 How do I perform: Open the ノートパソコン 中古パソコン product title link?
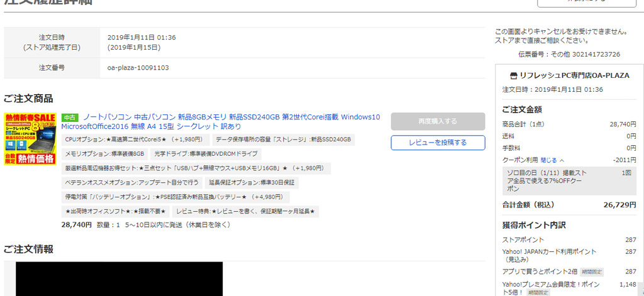221,121
